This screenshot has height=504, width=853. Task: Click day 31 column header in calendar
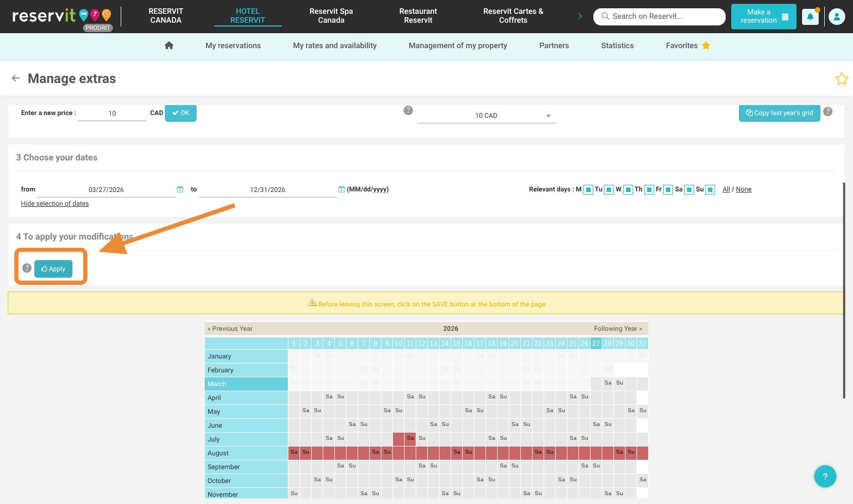point(643,343)
